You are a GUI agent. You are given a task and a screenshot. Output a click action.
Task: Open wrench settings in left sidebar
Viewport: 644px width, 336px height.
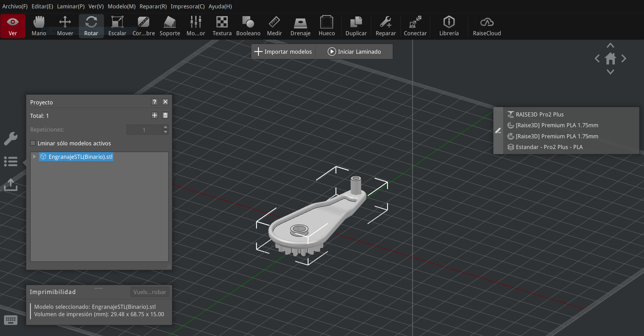(x=11, y=138)
